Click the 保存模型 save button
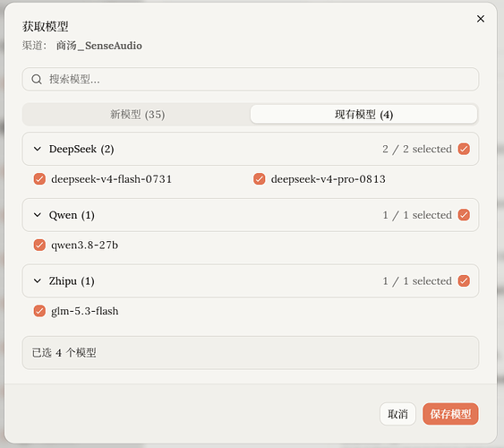504x448 pixels. pyautogui.click(x=450, y=414)
